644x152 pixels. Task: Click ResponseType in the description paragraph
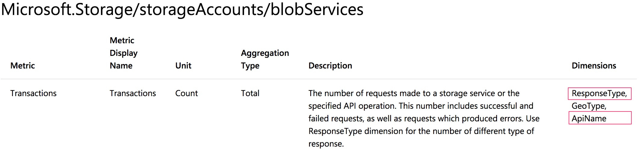pos(335,131)
